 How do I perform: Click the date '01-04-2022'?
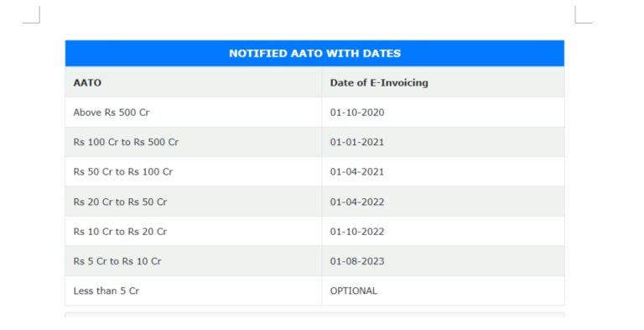pyautogui.click(x=357, y=202)
